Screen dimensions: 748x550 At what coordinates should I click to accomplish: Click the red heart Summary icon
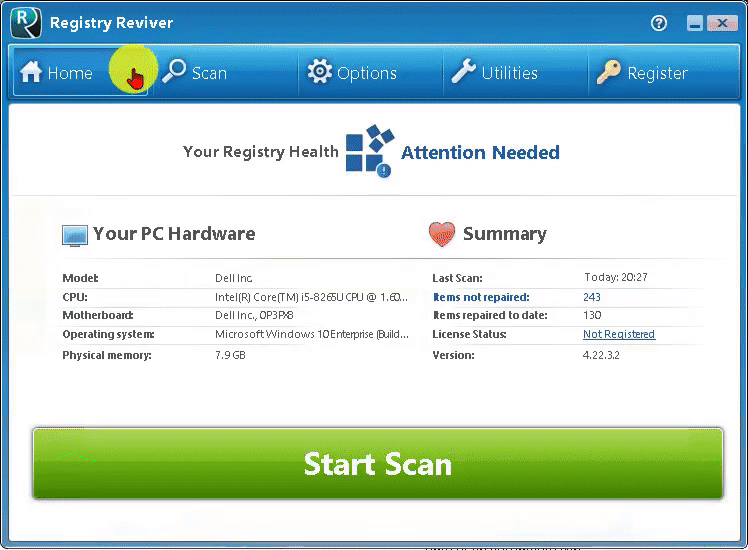[x=441, y=234]
